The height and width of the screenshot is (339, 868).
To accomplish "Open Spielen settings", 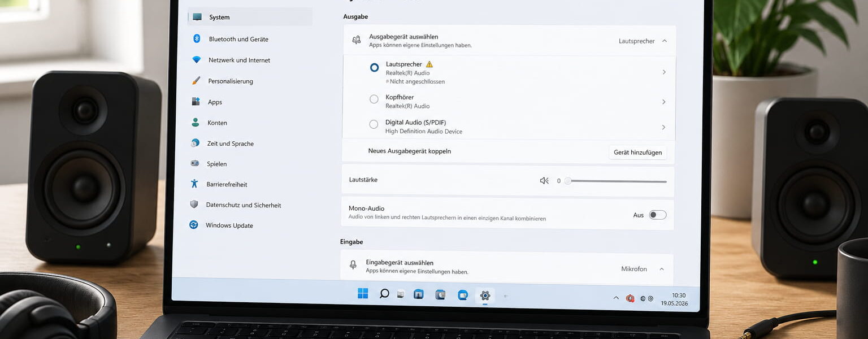I will pos(216,164).
